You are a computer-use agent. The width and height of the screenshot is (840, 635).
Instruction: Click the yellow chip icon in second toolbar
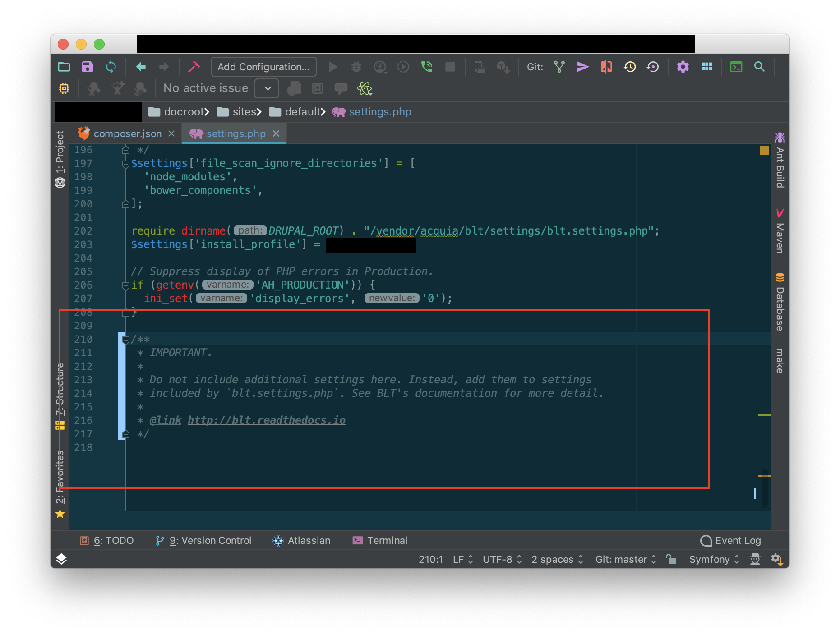[64, 88]
